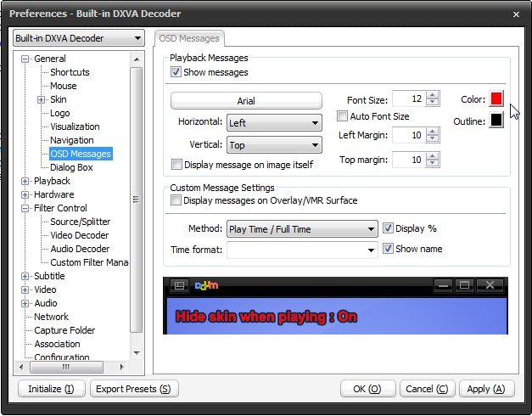Select Custom Filter Manager in the tree
The height and width of the screenshot is (416, 532).
89,262
